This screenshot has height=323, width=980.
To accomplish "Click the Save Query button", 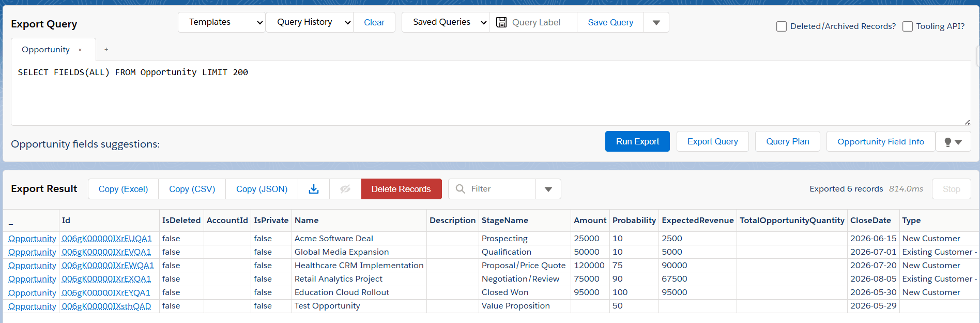I will pyautogui.click(x=610, y=22).
